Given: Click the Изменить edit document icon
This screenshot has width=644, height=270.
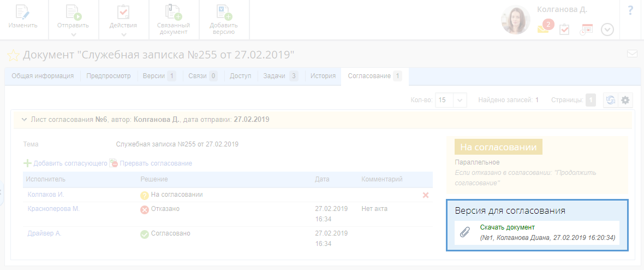Looking at the screenshot, I should pyautogui.click(x=23, y=11).
